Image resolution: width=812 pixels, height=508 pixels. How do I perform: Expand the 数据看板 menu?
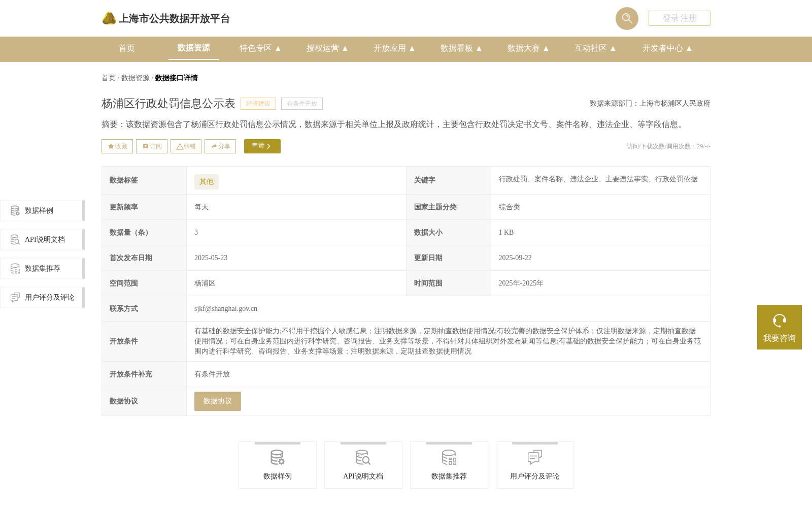pos(461,48)
